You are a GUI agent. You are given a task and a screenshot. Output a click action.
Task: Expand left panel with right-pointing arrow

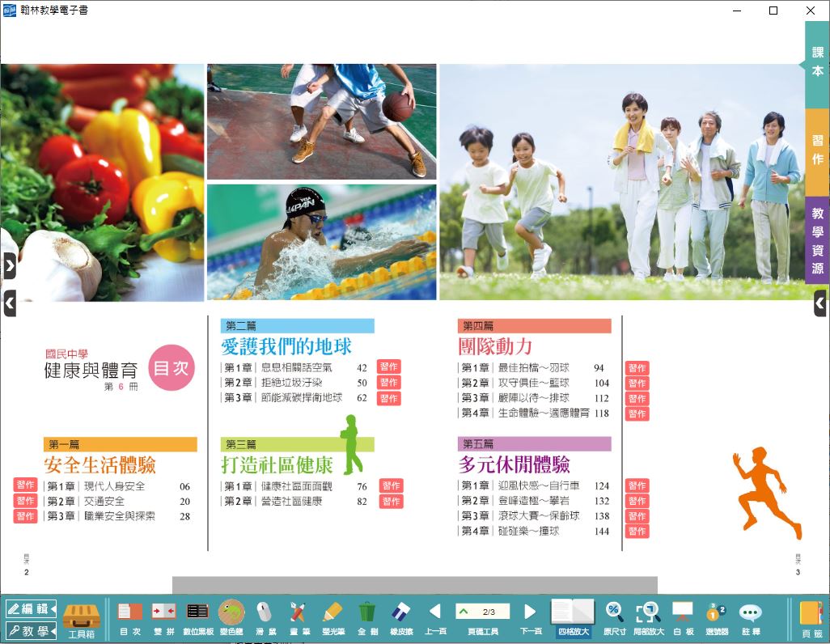tap(9, 265)
